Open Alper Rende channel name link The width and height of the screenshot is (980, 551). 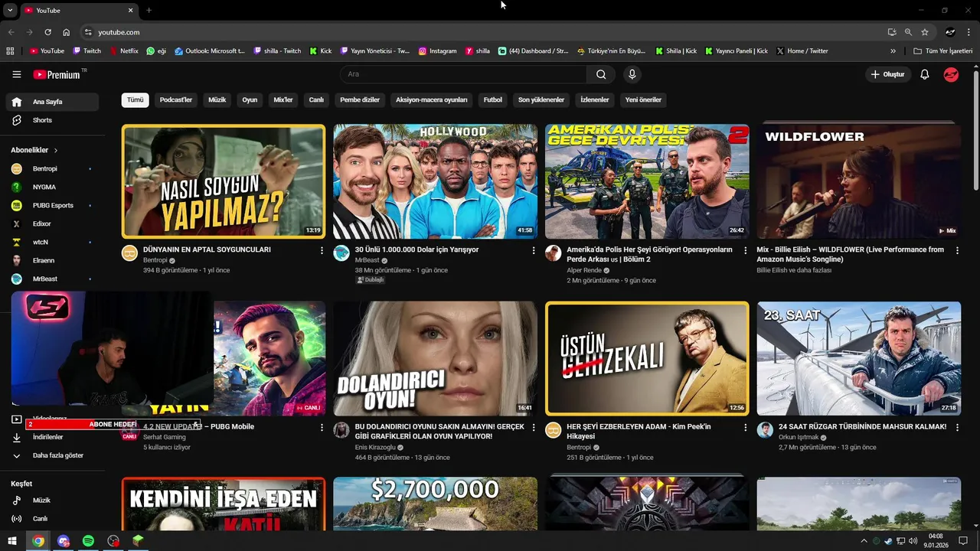pyautogui.click(x=584, y=270)
